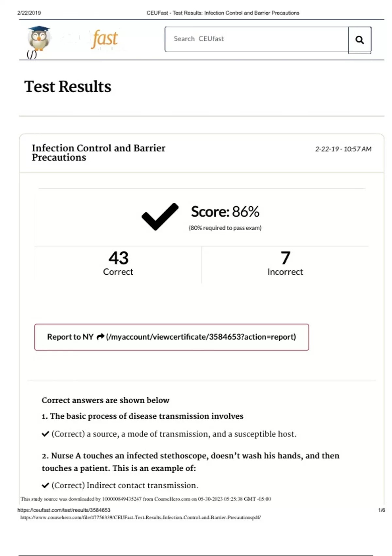Click the large black score checkmark

pyautogui.click(x=160, y=217)
